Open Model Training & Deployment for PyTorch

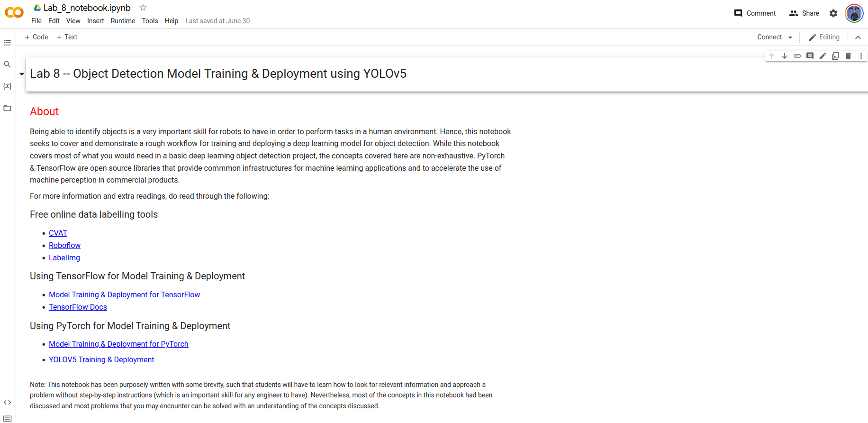(x=118, y=344)
